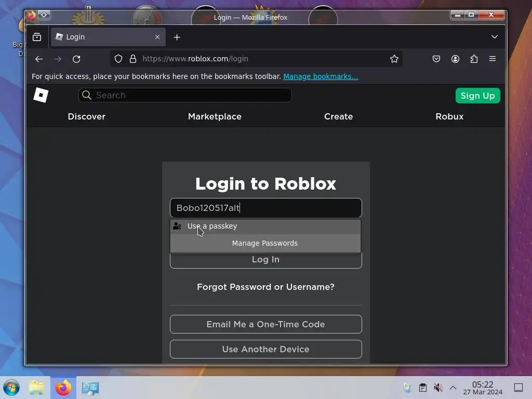Image resolution: width=532 pixels, height=399 pixels.
Task: Click the search magnifier icon
Action: (87, 95)
